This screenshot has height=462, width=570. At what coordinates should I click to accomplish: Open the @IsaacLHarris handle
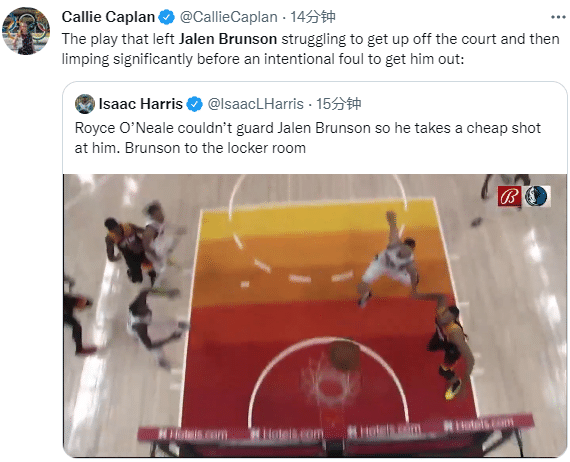(x=256, y=104)
